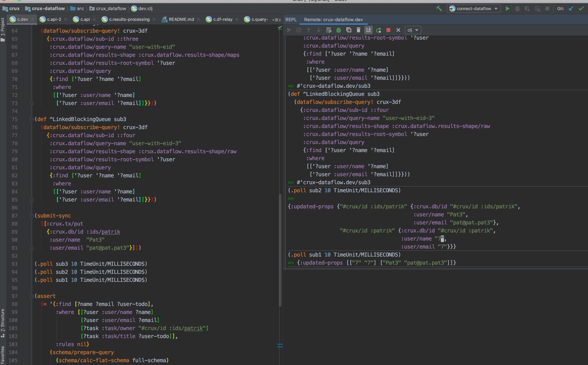The height and width of the screenshot is (365, 588).
Task: Close the README.md tab
Action: point(198,19)
